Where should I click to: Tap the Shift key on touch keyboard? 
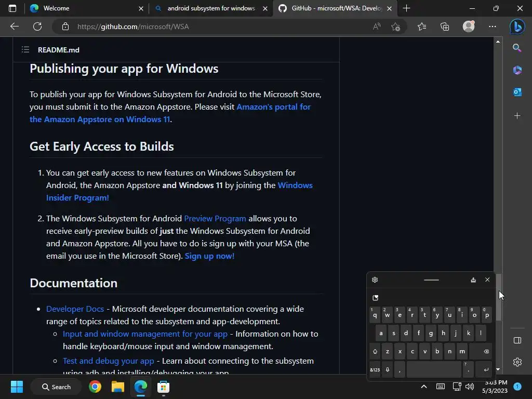pyautogui.click(x=375, y=352)
